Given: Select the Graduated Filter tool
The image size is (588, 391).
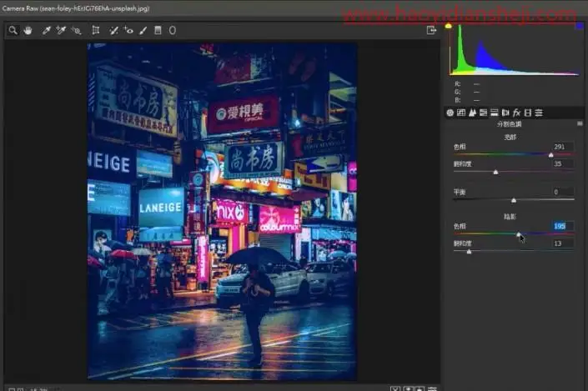Looking at the screenshot, I should click(158, 30).
